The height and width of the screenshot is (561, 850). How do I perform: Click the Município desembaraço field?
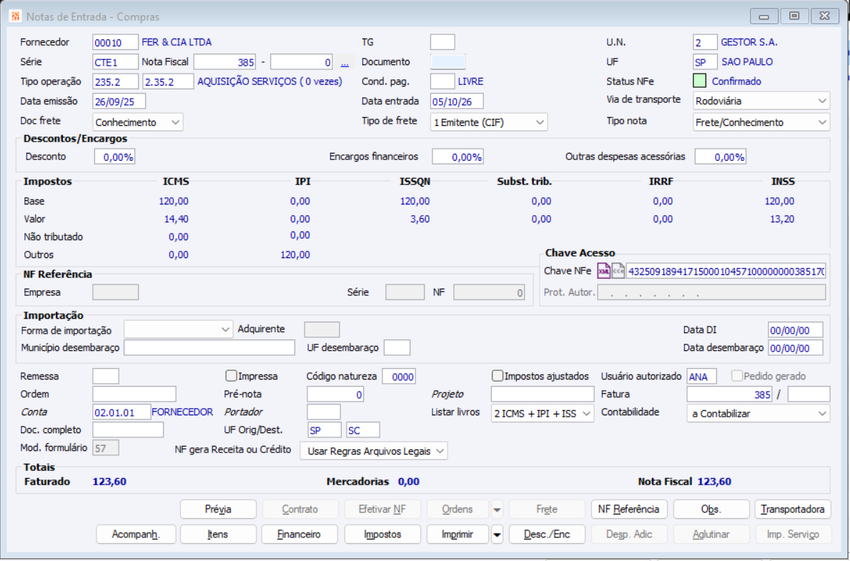coord(209,347)
